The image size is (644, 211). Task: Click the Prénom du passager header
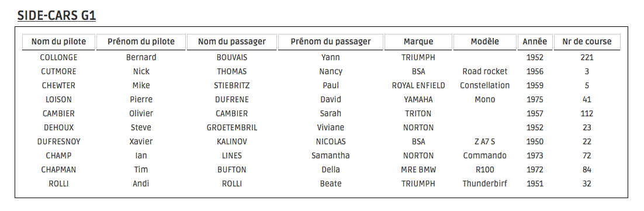click(x=331, y=42)
